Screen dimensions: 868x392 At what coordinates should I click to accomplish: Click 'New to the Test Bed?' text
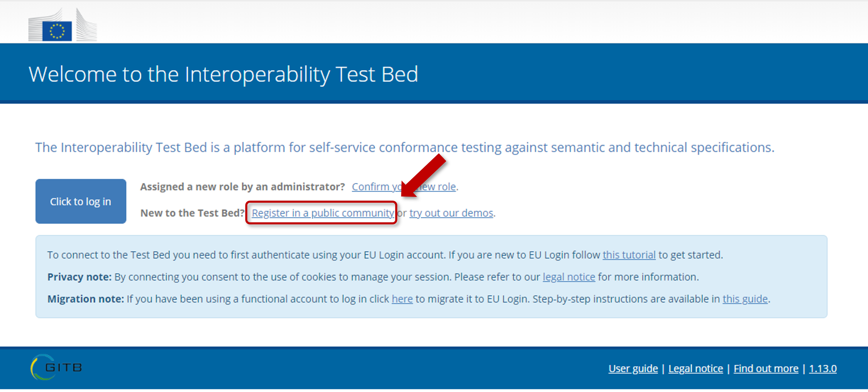coord(192,213)
